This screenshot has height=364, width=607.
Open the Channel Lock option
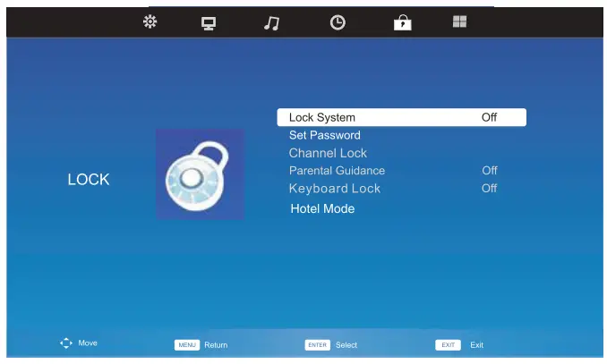point(328,153)
